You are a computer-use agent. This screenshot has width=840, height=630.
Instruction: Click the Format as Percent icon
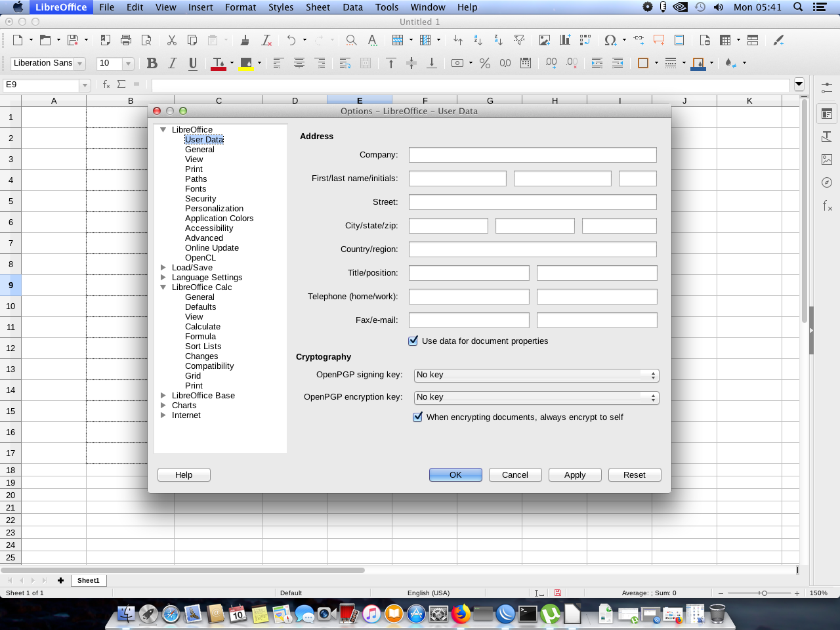pos(485,64)
